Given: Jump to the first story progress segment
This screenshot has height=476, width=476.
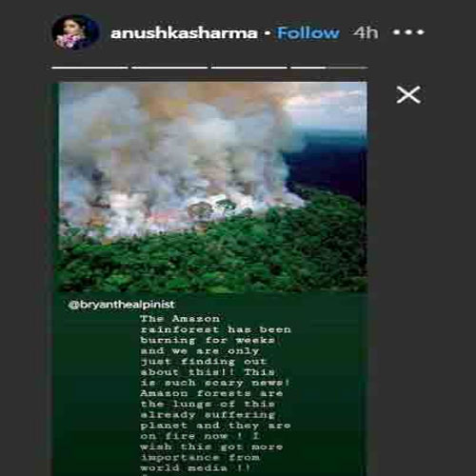Looking at the screenshot, I should 89,68.
